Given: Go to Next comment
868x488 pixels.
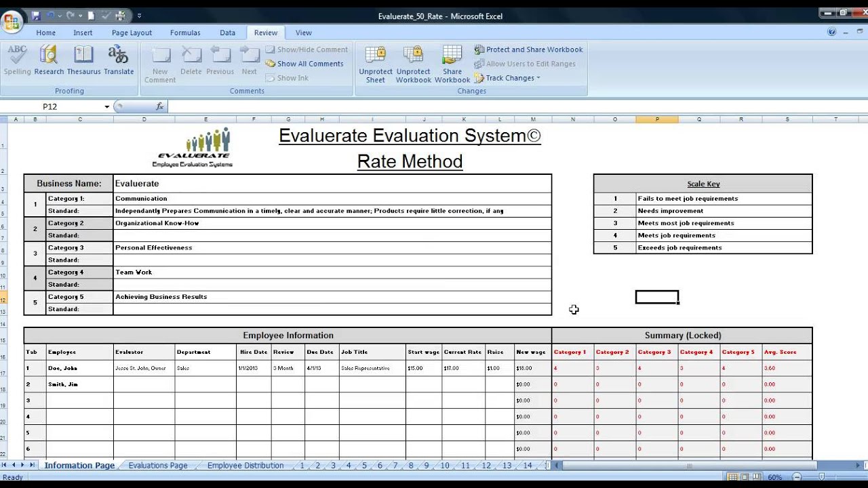Looking at the screenshot, I should click(250, 60).
